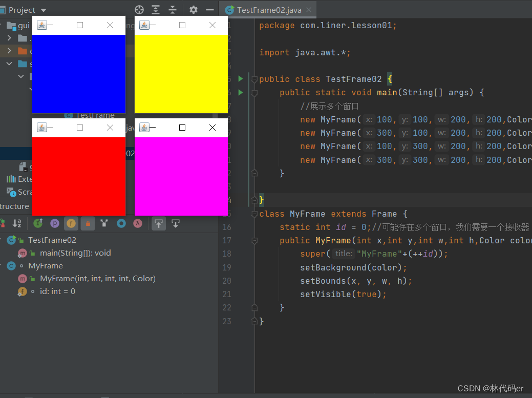Click setBounds(x, y, w, h) in editor

(x=356, y=281)
